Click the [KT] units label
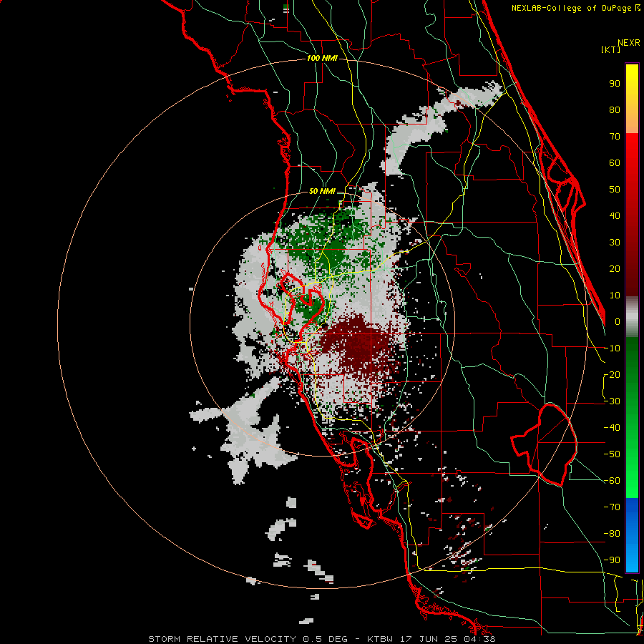The height and width of the screenshot is (644, 644). click(611, 49)
